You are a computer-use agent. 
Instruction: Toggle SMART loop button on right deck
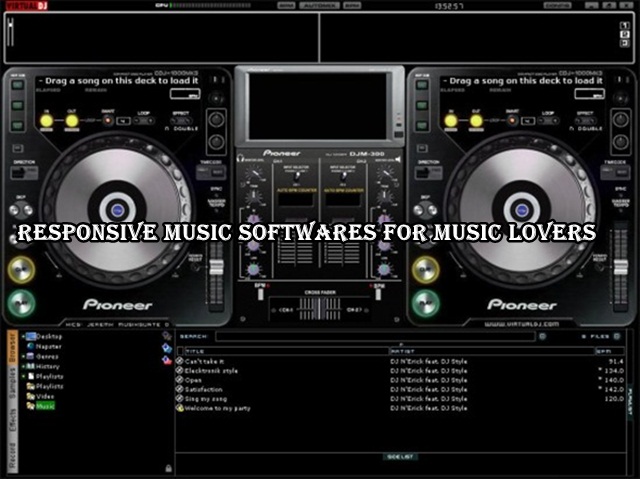[512, 120]
